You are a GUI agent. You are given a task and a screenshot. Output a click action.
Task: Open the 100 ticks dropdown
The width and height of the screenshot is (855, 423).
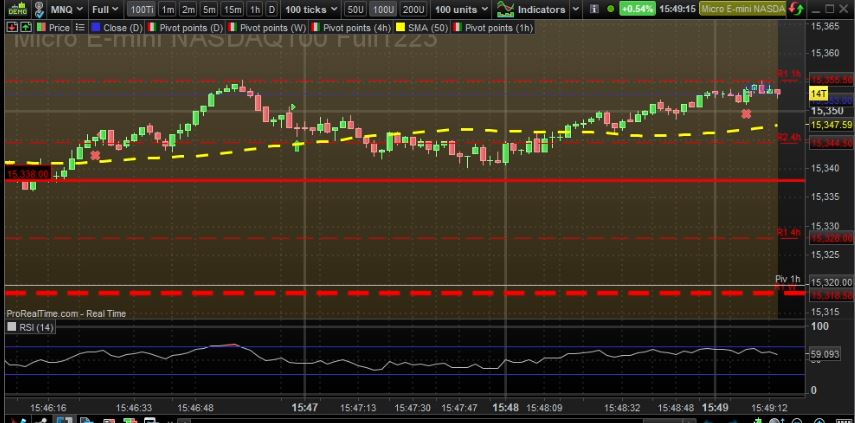click(x=311, y=9)
